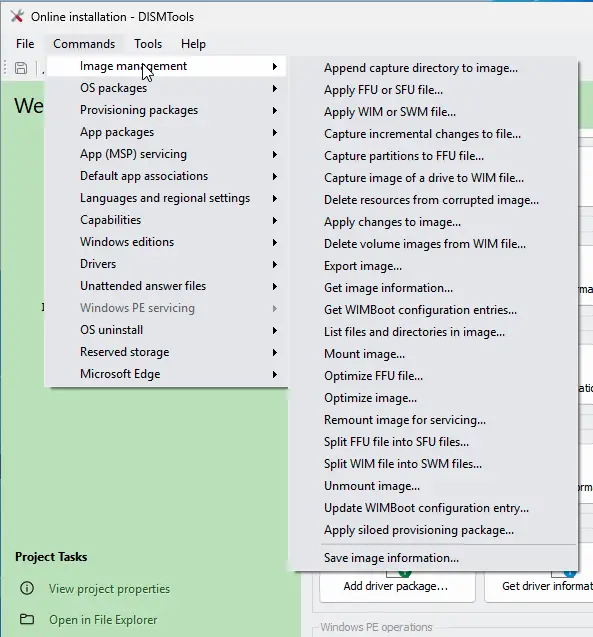The width and height of the screenshot is (593, 637).
Task: Select Mount image... from the submenu
Action: coord(364,354)
